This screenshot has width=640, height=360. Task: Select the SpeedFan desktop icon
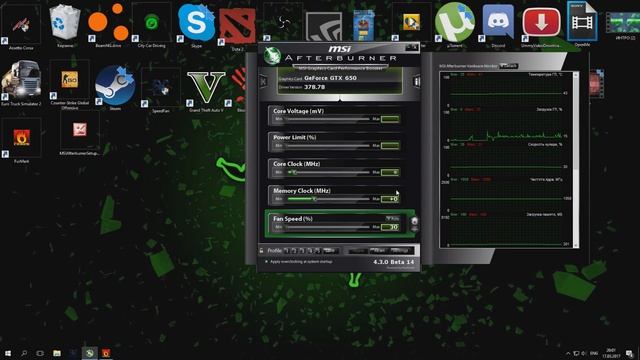tap(160, 91)
